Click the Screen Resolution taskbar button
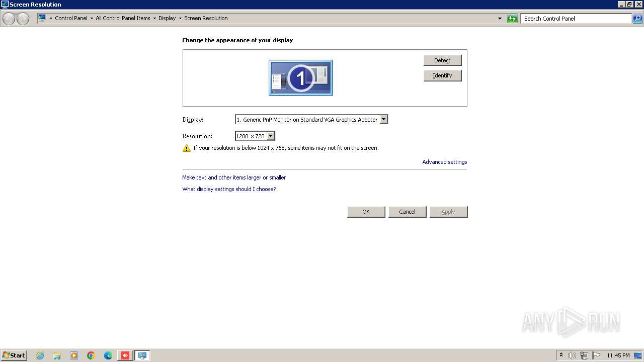Screen dimensions: 644x362 click(142, 355)
